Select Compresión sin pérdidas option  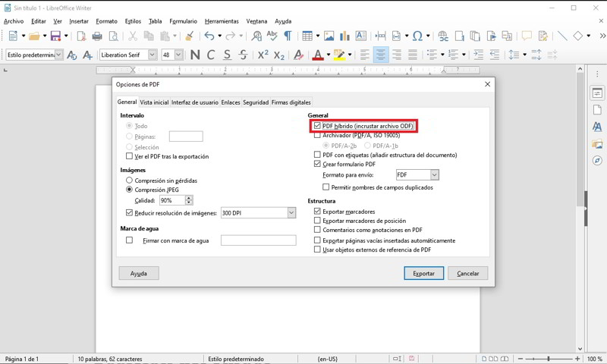tap(129, 180)
